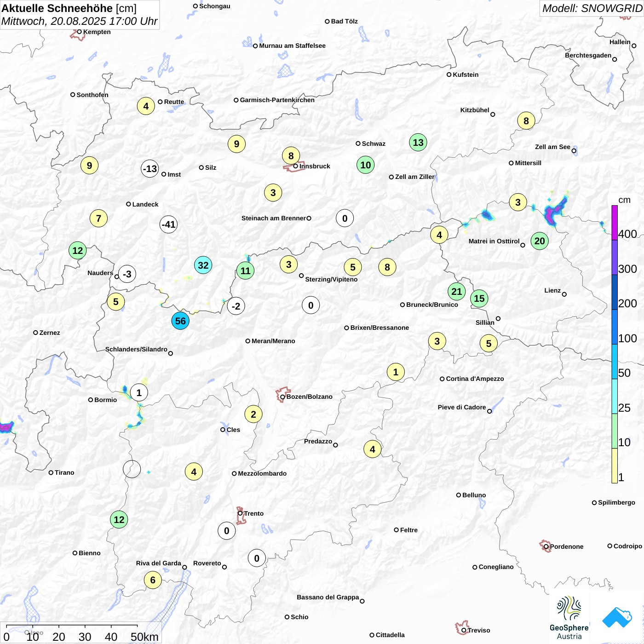Image resolution: width=644 pixels, height=644 pixels.
Task: Click the green 12 marker above Bienno
Action: pyautogui.click(x=119, y=520)
